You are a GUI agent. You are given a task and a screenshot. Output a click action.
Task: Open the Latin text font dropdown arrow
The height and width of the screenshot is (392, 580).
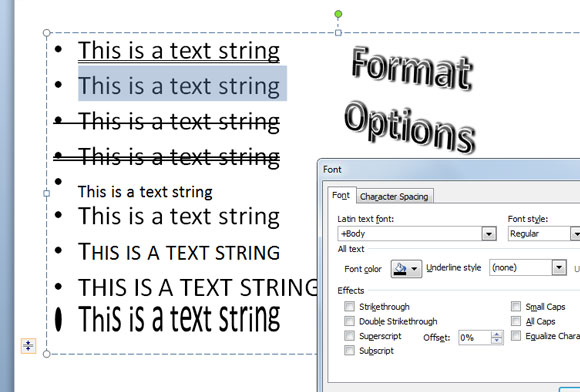tap(489, 234)
